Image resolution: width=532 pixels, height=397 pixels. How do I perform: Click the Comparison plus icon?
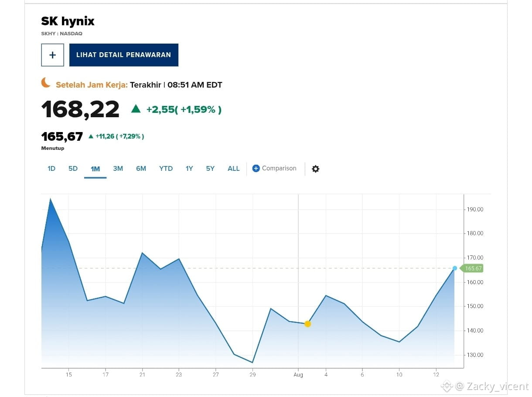pos(256,168)
